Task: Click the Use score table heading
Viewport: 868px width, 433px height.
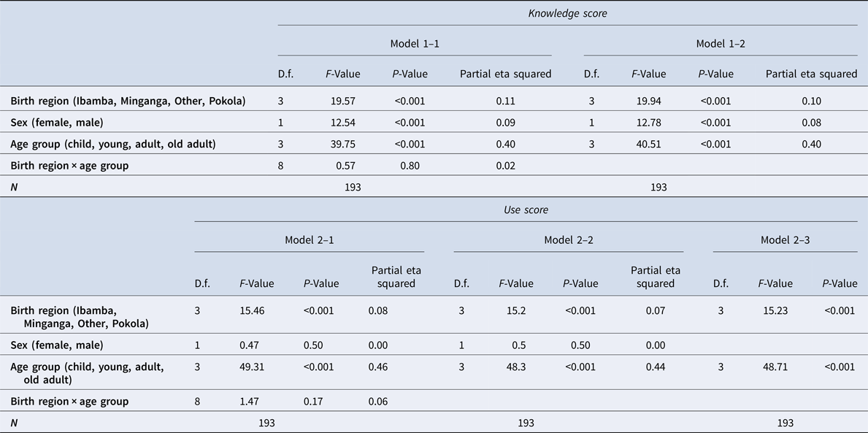Action: (526, 210)
